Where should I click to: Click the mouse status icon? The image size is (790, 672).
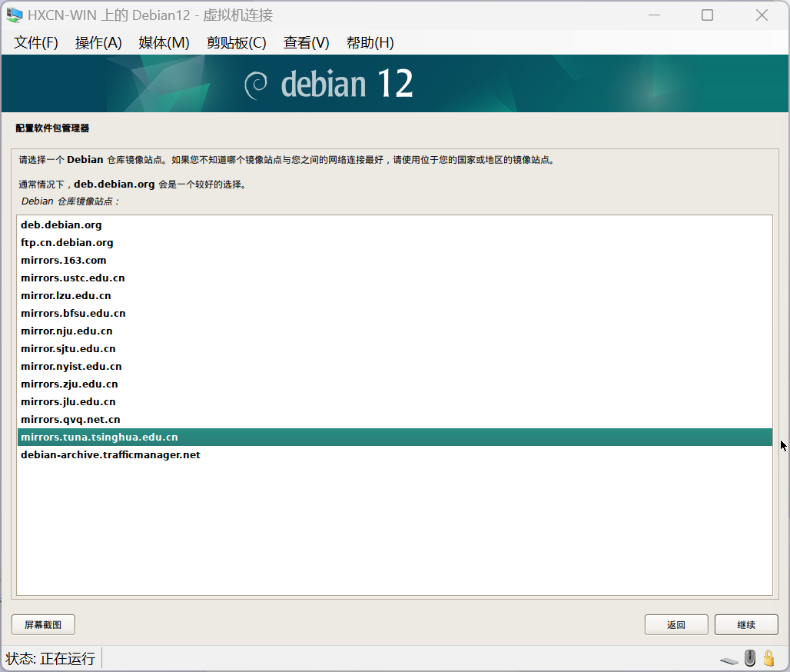pos(750,658)
